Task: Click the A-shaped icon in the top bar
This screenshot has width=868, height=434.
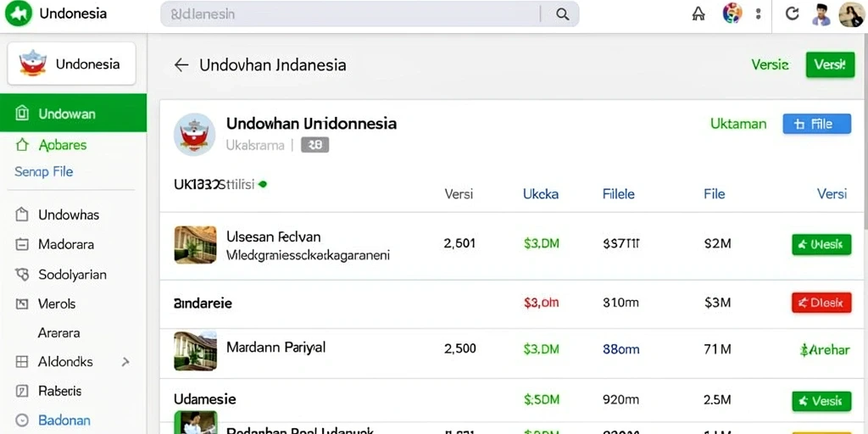Action: 698,14
